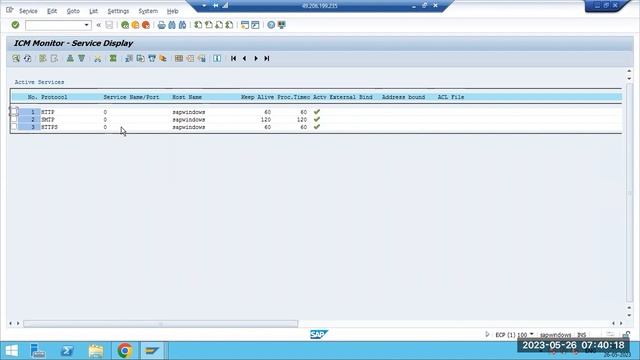The height and width of the screenshot is (360, 640).
Task: Open the System menu
Action: 148,11
